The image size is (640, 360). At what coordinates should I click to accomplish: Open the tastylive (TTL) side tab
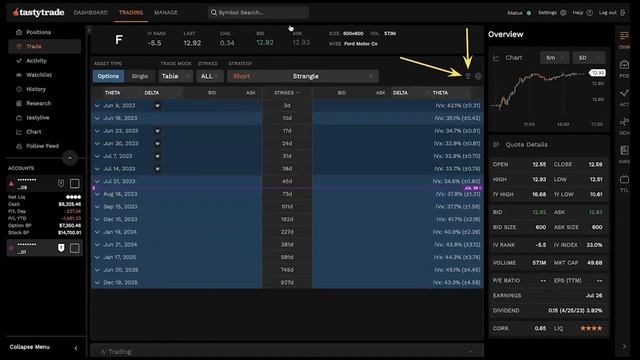pos(624,184)
